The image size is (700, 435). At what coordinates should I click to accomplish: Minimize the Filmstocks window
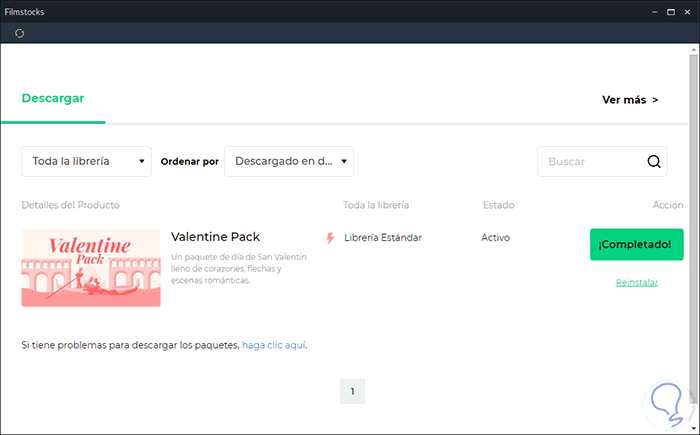pos(654,12)
